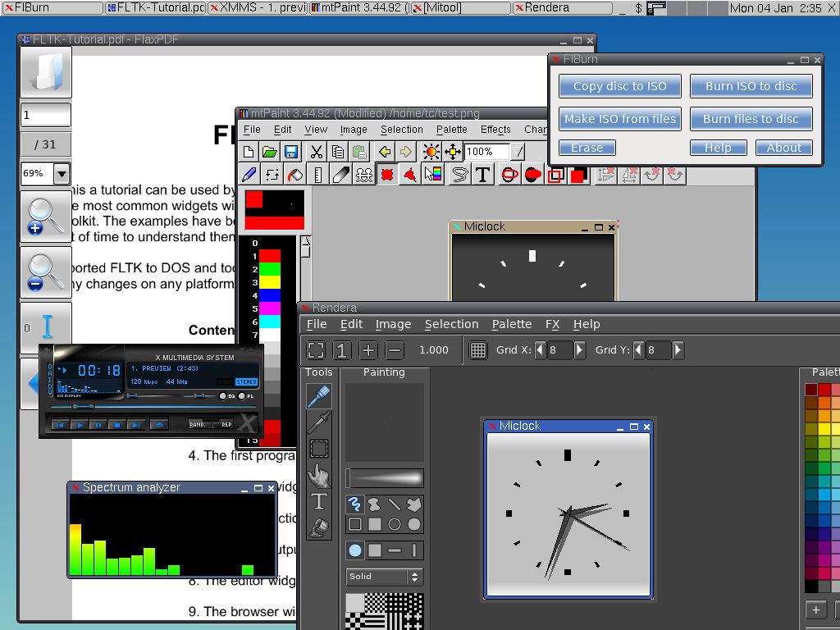This screenshot has width=840, height=630.
Task: Click the scissors Cut icon in mtPaint
Action: pos(316,152)
